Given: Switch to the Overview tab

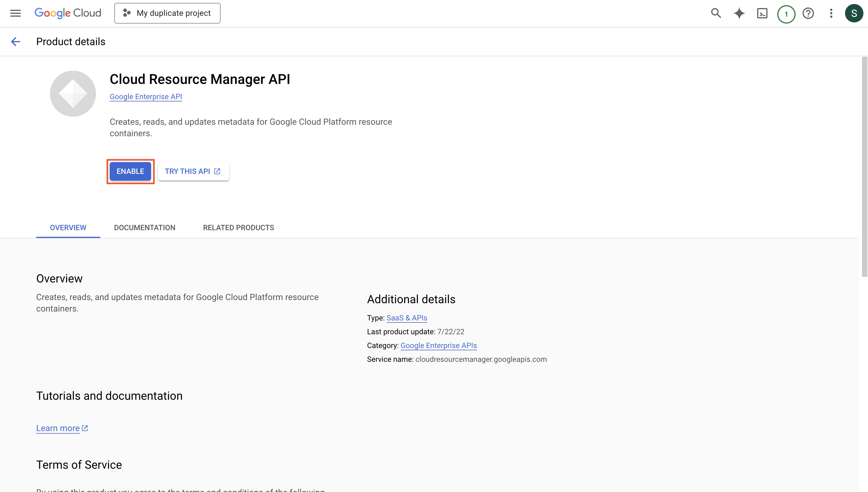Looking at the screenshot, I should click(68, 228).
